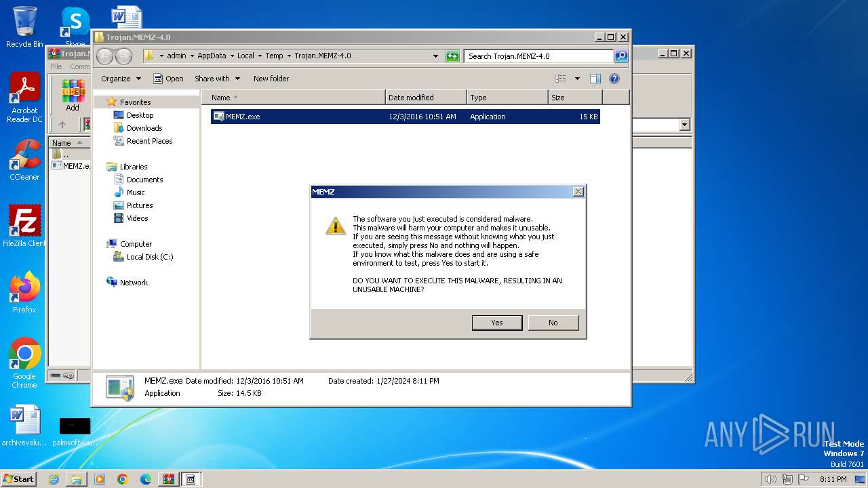Click No in the MEMZ dialog
This screenshot has width=868, height=488.
tap(553, 323)
